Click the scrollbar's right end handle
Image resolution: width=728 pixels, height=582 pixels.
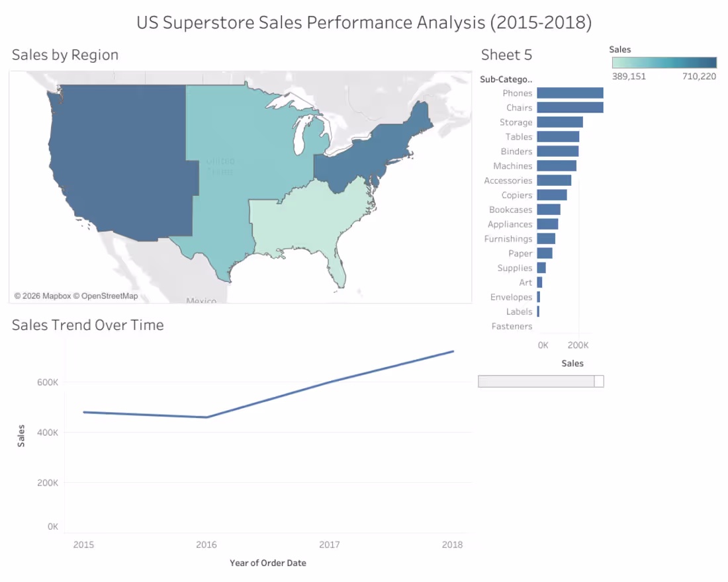tap(599, 382)
